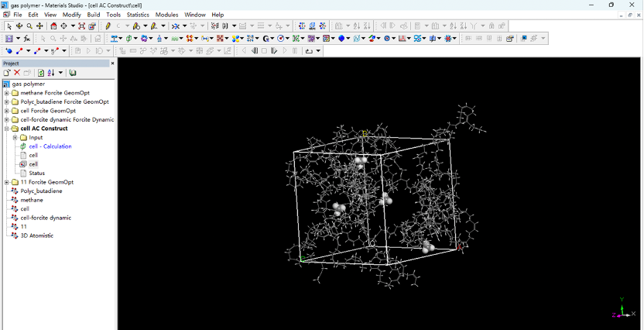Image resolution: width=644 pixels, height=330 pixels.
Task: Select the 3D Viewer Translation tool
Action: pos(39,26)
